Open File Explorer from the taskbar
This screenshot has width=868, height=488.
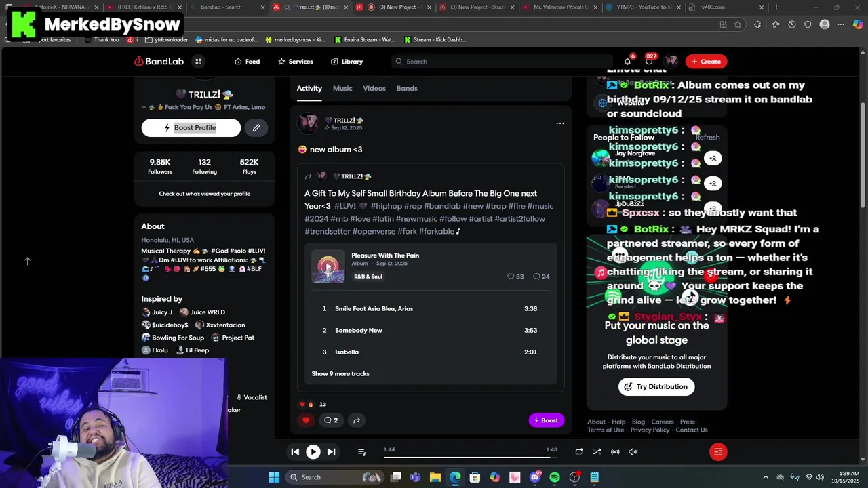[435, 477]
